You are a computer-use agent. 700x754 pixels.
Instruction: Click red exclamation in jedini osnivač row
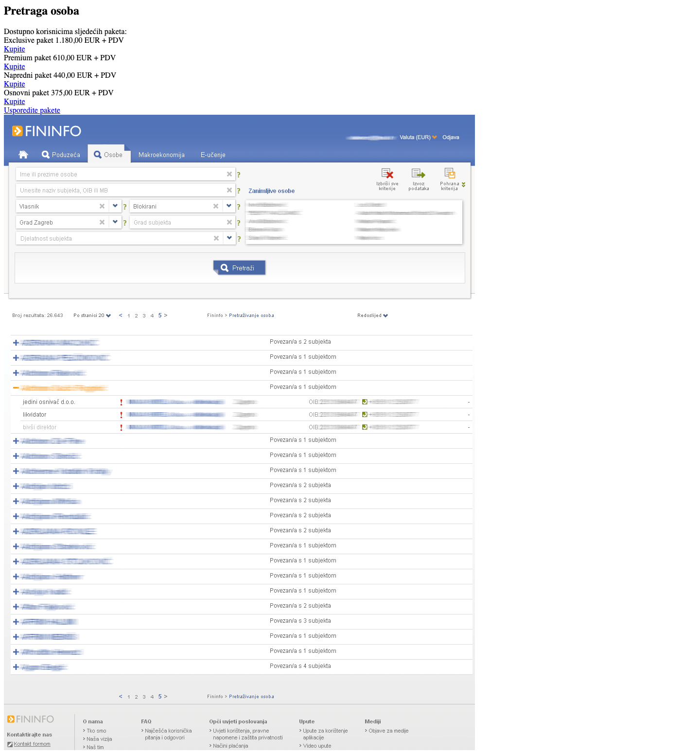click(x=121, y=402)
